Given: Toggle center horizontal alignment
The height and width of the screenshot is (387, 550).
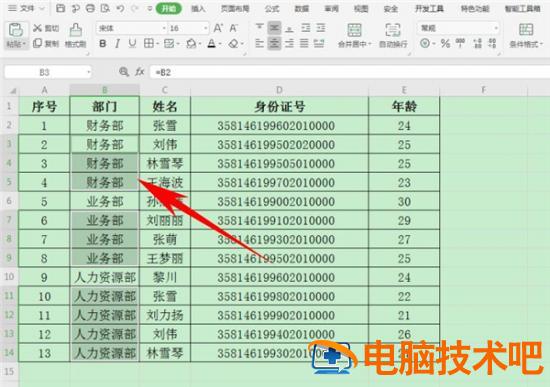Looking at the screenshot, I should 274,44.
